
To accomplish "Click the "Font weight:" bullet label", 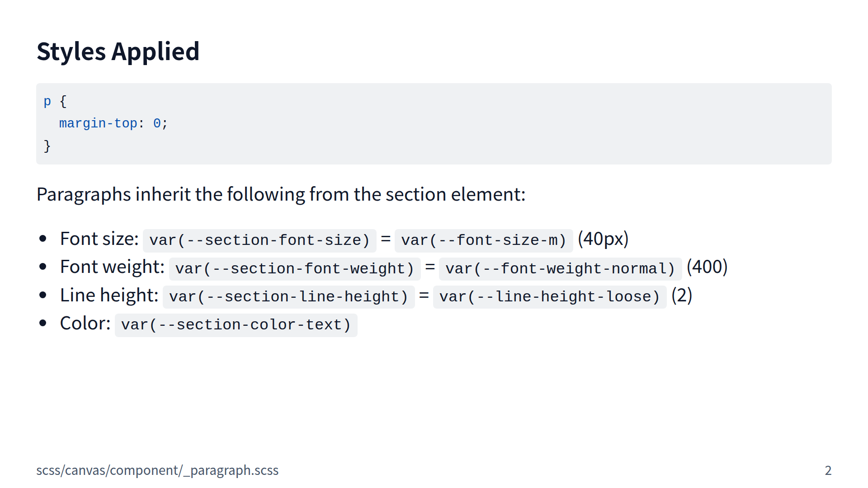I will (x=112, y=267).
